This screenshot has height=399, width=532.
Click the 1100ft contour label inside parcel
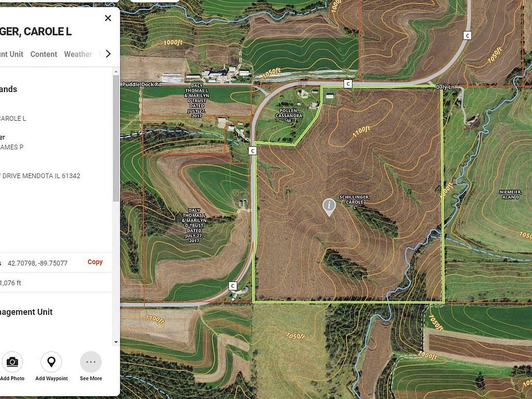[361, 131]
